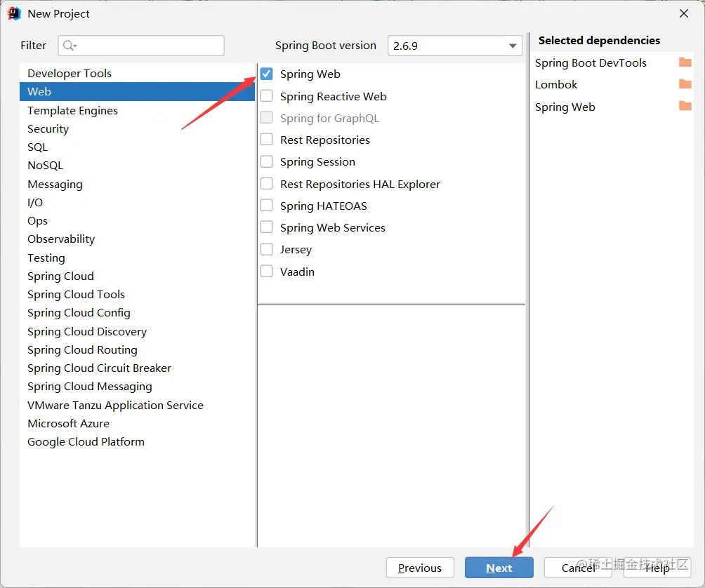
Task: Enable the Vaadin checkbox
Action: coord(267,272)
